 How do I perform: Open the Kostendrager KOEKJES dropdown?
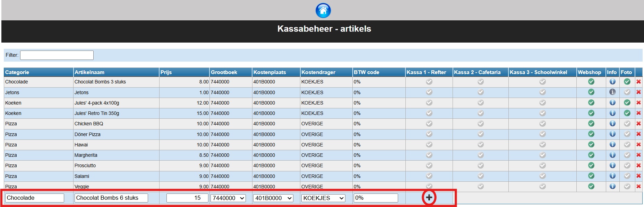[323, 198]
